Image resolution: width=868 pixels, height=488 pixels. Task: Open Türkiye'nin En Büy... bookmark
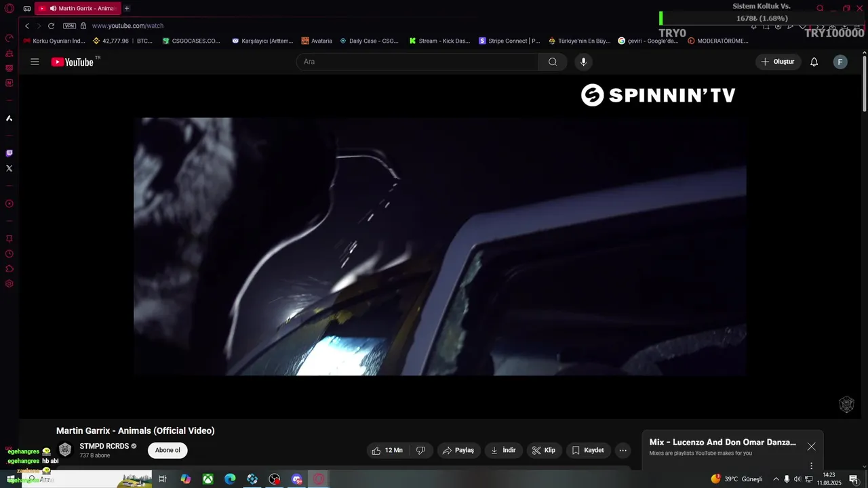pyautogui.click(x=580, y=41)
